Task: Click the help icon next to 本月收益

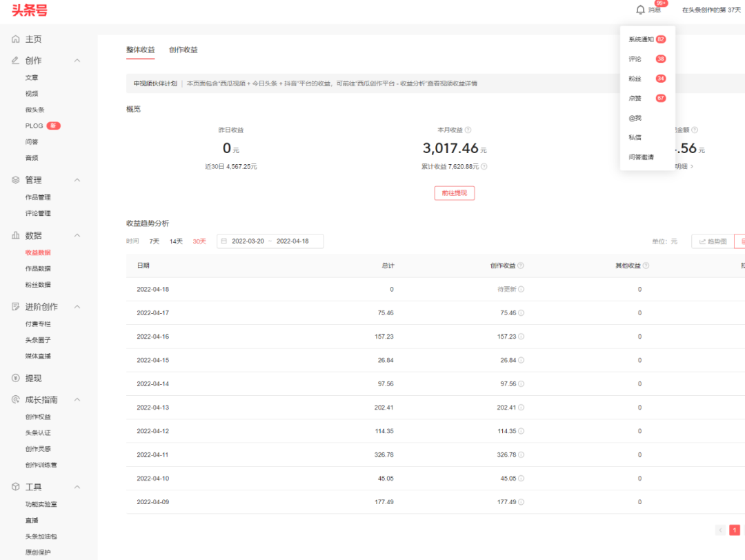Action: pos(468,130)
